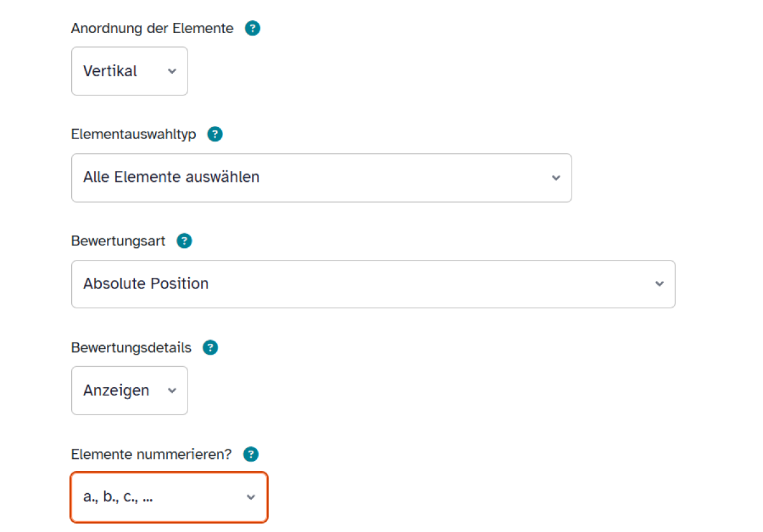Click the Bewertungsdetails label text

131,348
